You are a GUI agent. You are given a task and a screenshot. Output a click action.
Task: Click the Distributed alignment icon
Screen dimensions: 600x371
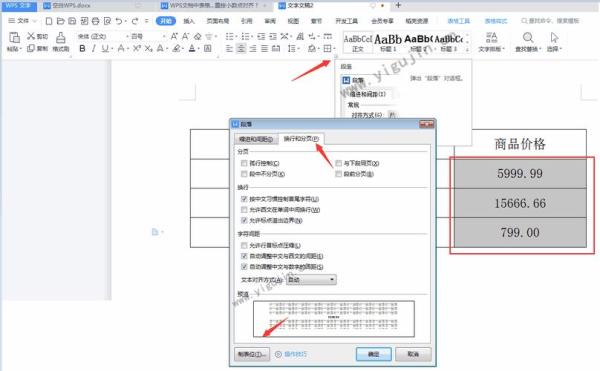point(276,49)
